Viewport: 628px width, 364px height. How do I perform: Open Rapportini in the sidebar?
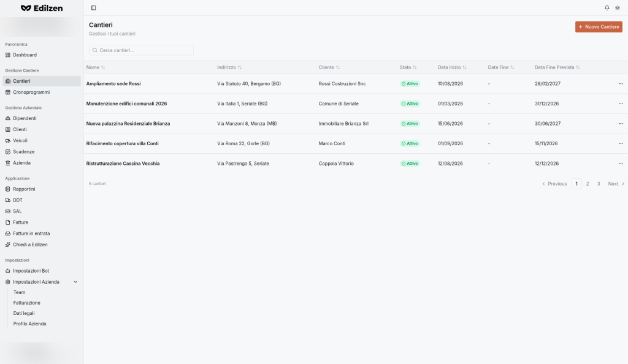[x=42, y=189]
